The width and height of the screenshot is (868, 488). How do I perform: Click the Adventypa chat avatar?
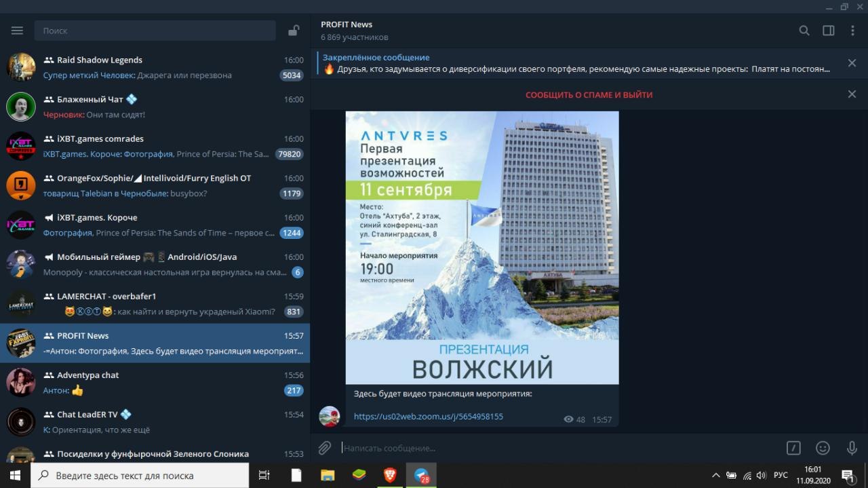click(21, 382)
